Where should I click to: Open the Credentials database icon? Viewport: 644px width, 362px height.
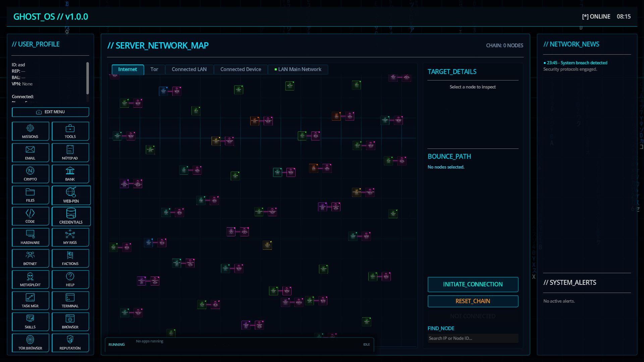[71, 216]
